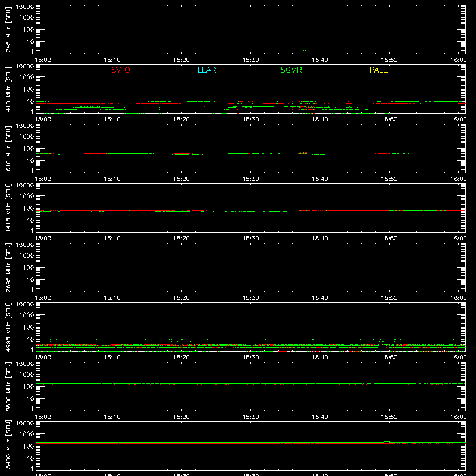Click the 15:40 tick label under 1415 MHz plot

320,239
